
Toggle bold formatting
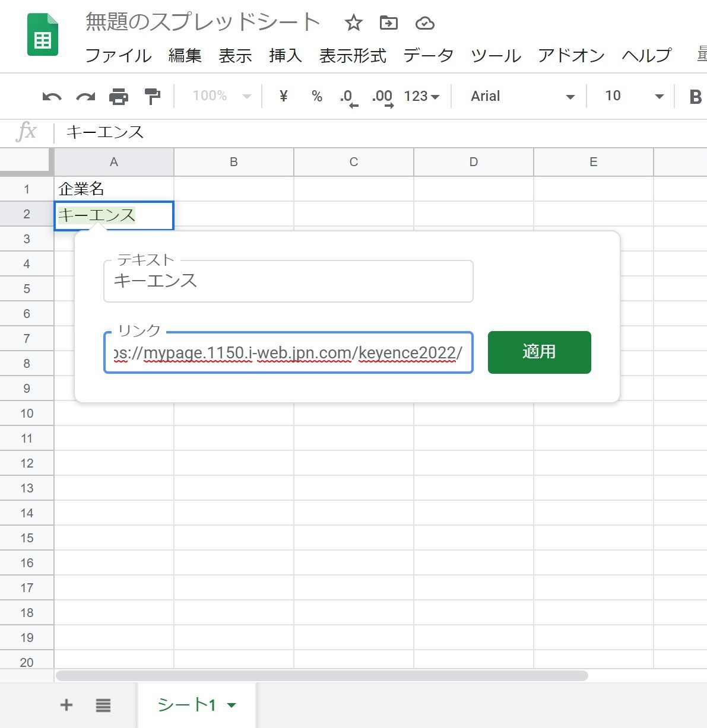(x=695, y=97)
